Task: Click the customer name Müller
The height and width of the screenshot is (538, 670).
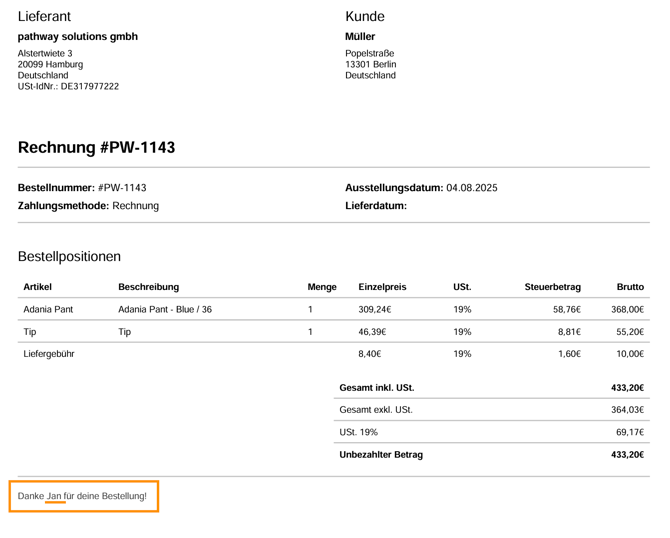Action: 360,37
